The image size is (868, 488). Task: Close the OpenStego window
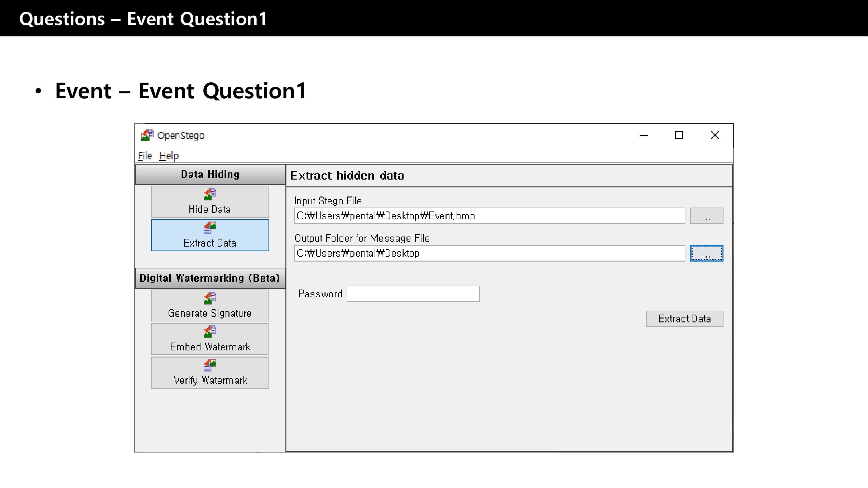click(x=715, y=135)
